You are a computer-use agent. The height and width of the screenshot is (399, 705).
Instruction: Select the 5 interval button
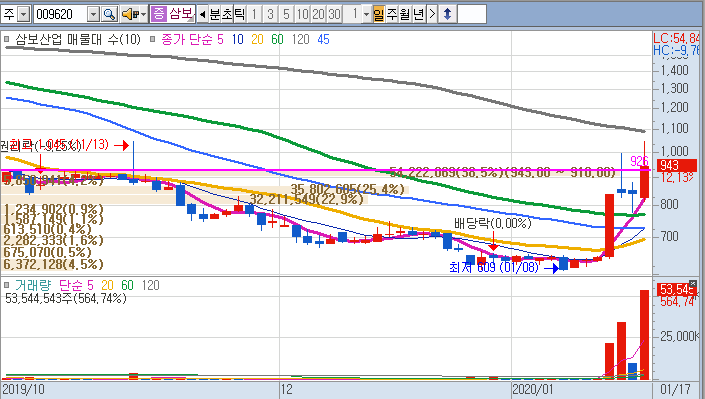(286, 14)
